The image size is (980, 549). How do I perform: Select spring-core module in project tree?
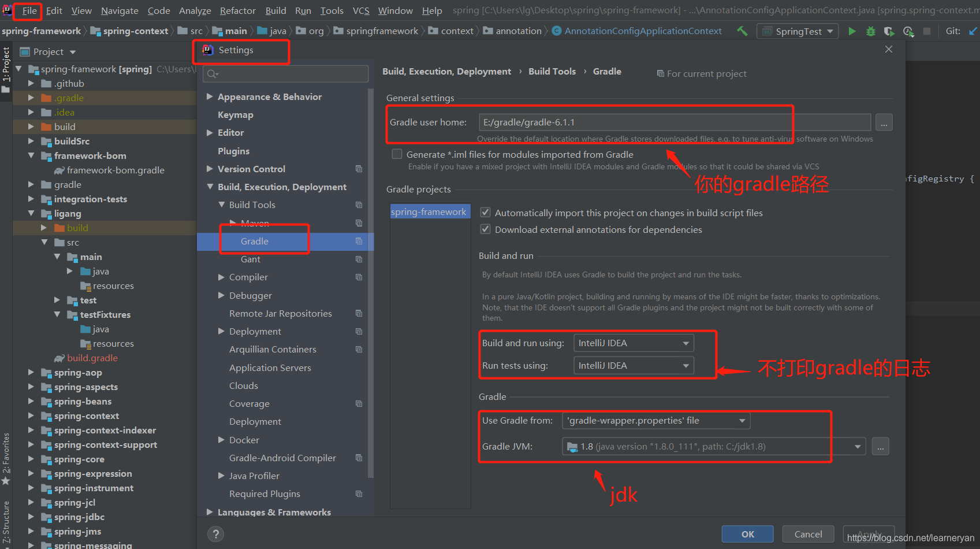[79, 459]
